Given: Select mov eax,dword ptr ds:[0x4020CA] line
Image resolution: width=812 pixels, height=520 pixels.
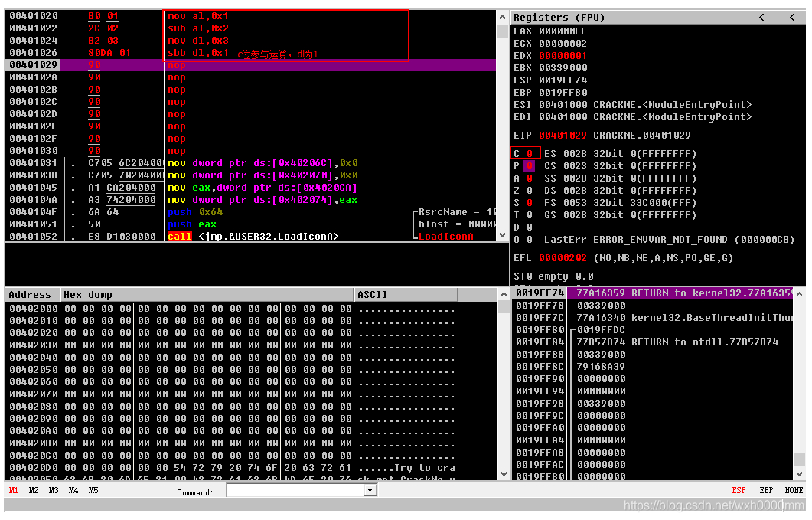Looking at the screenshot, I should [x=262, y=188].
